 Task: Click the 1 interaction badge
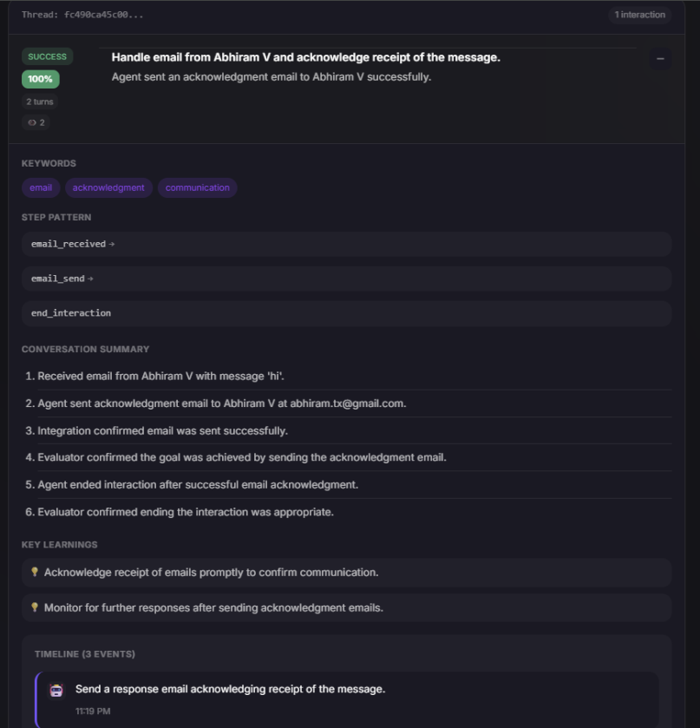click(640, 15)
